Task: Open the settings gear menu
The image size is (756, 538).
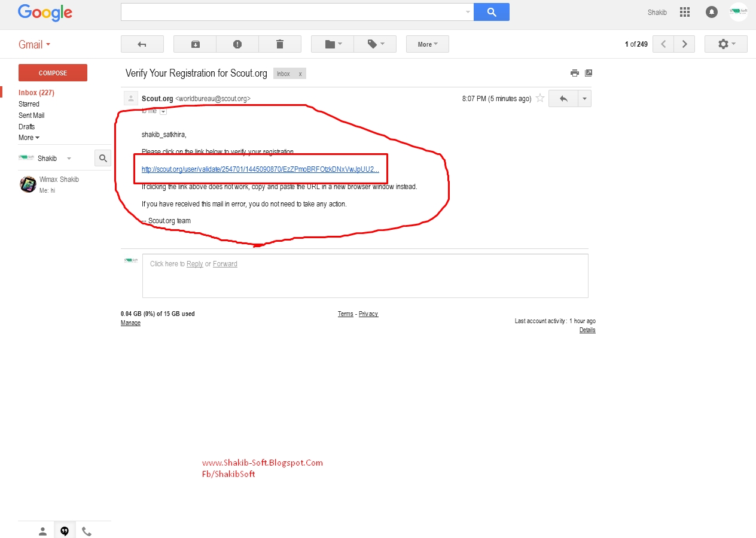Action: click(x=726, y=44)
